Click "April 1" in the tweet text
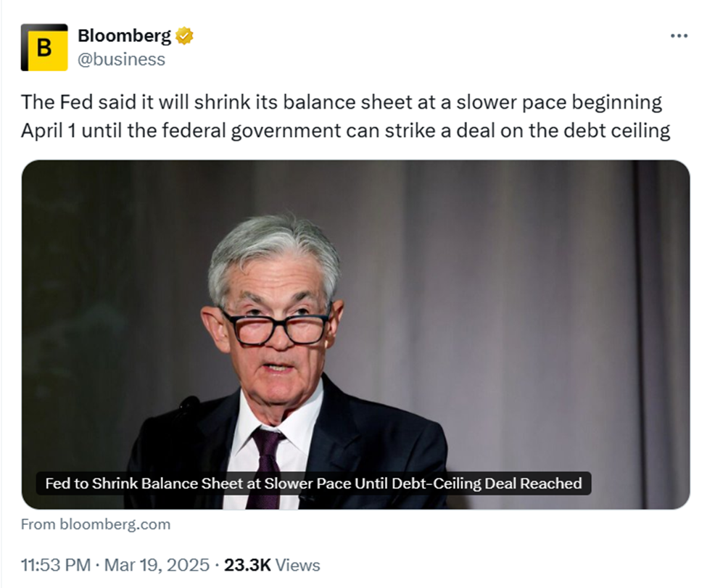The height and width of the screenshot is (588, 707). 49,131
